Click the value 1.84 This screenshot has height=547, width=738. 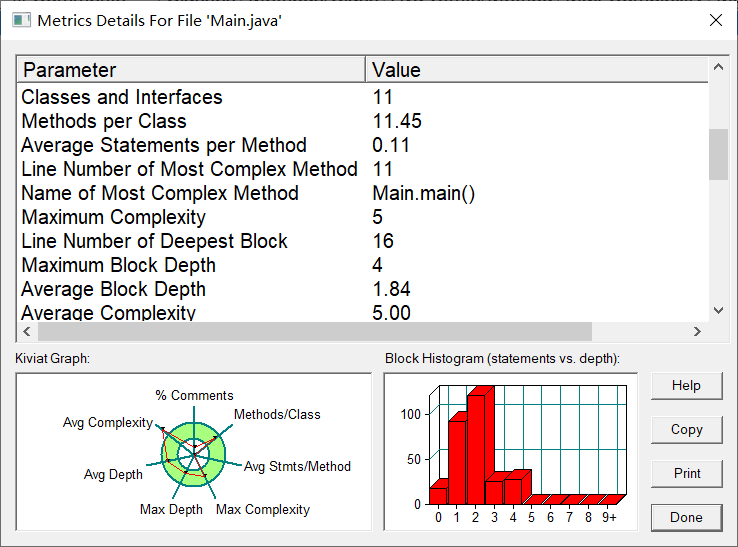(391, 289)
